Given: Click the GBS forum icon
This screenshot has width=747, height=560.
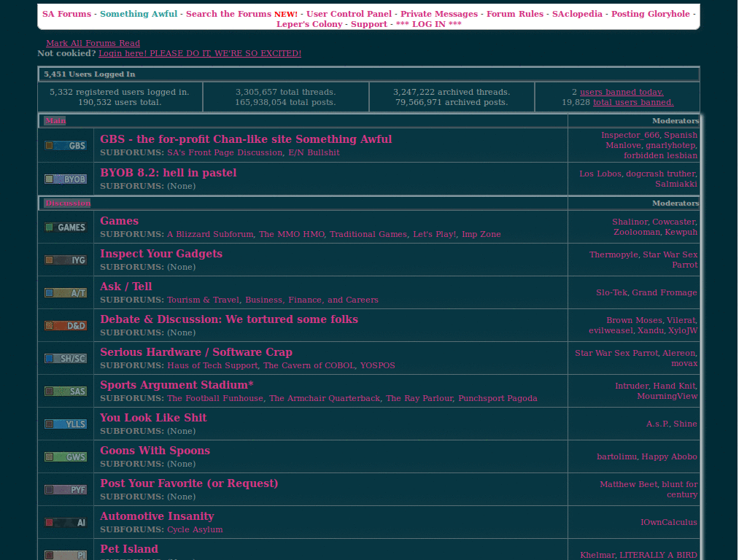Looking at the screenshot, I should pyautogui.click(x=66, y=145).
